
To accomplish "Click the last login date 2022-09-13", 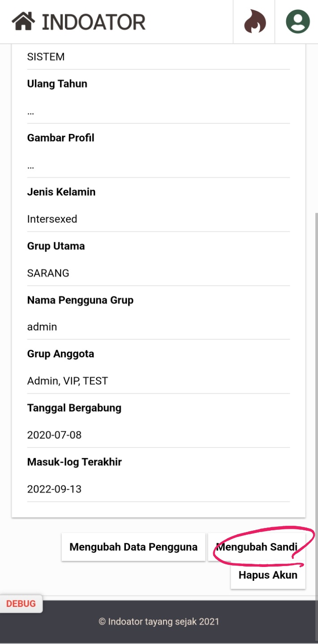I will click(x=55, y=489).
